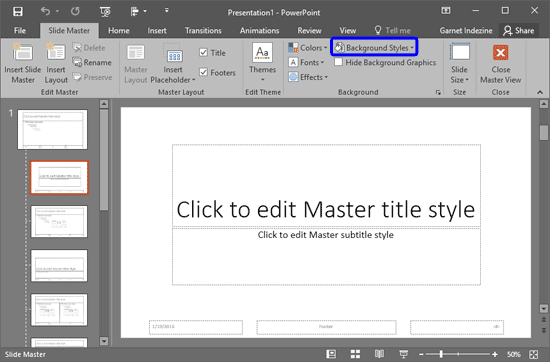Click the Preserve master button
The image size is (550, 362).
[x=93, y=77]
